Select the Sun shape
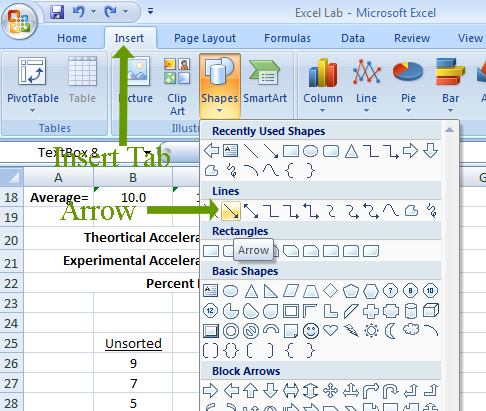Screen dimensions: 486x411 tap(371, 331)
